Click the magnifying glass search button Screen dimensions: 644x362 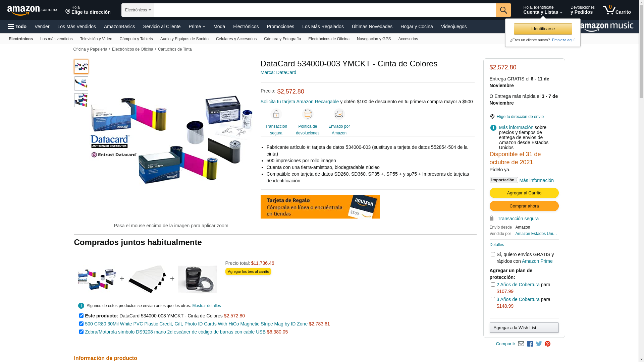pyautogui.click(x=503, y=10)
